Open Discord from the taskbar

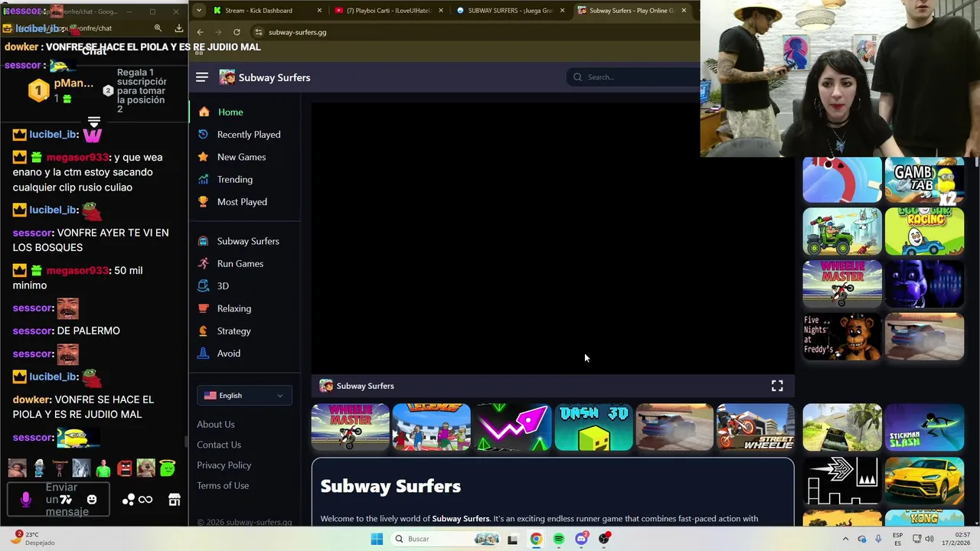pos(582,539)
